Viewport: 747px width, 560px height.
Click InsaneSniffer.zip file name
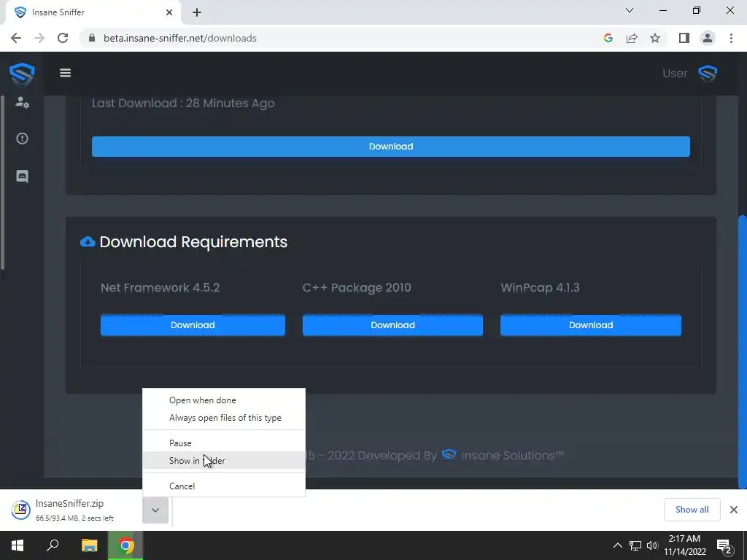[x=69, y=503]
